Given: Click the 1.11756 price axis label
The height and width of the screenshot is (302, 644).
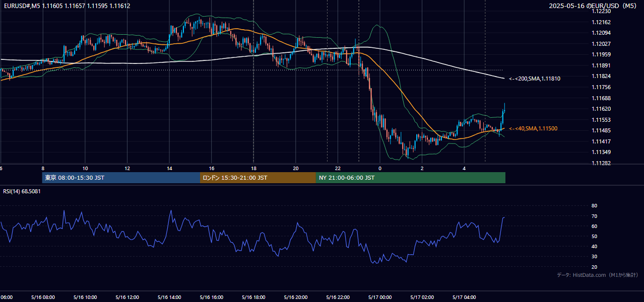Looking at the screenshot, I should point(601,87).
